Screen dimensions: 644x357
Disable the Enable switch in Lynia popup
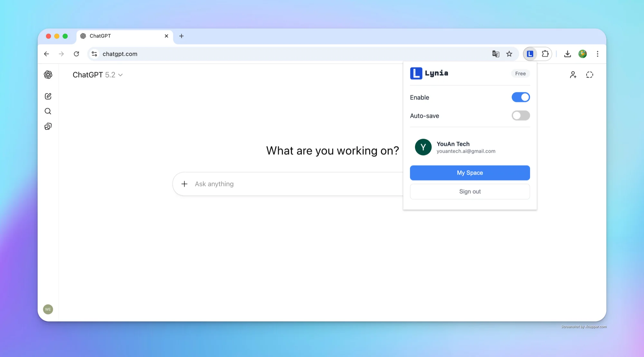[x=520, y=97]
